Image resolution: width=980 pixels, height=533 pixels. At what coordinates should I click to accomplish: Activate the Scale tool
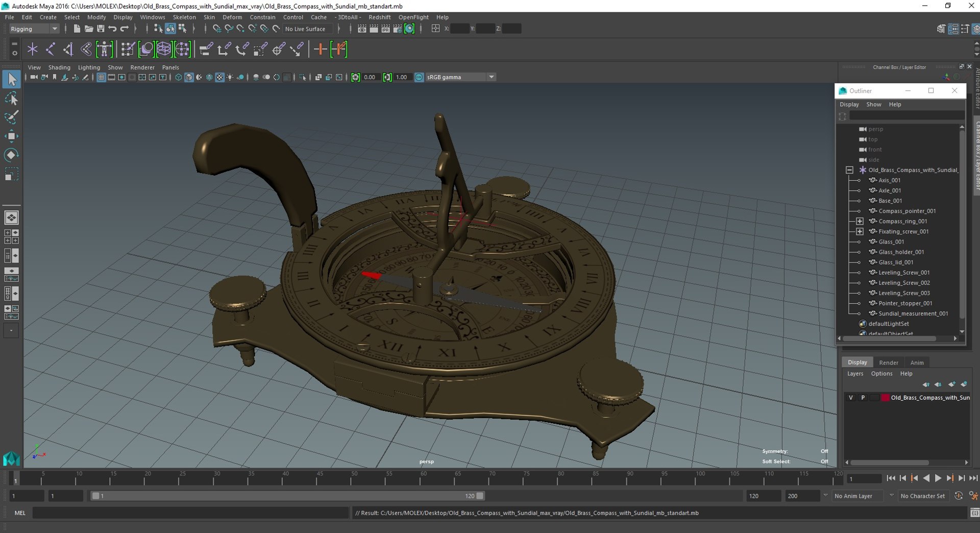click(x=11, y=174)
